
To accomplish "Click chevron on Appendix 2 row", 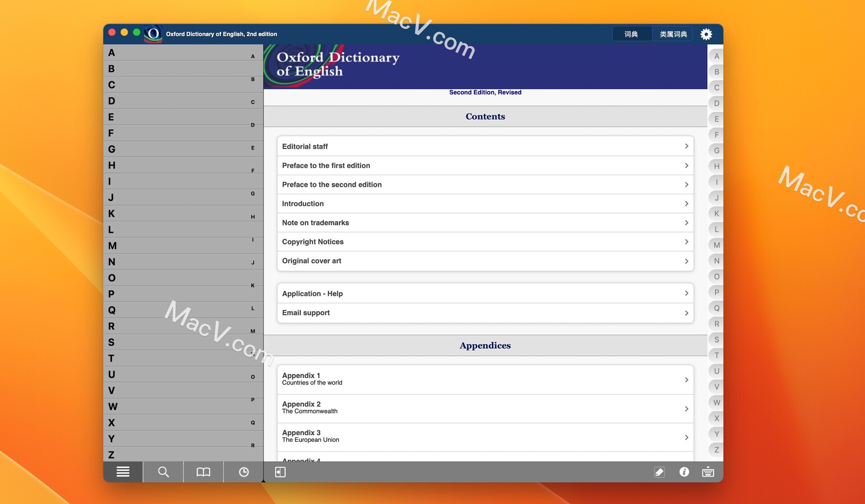I will 686,409.
